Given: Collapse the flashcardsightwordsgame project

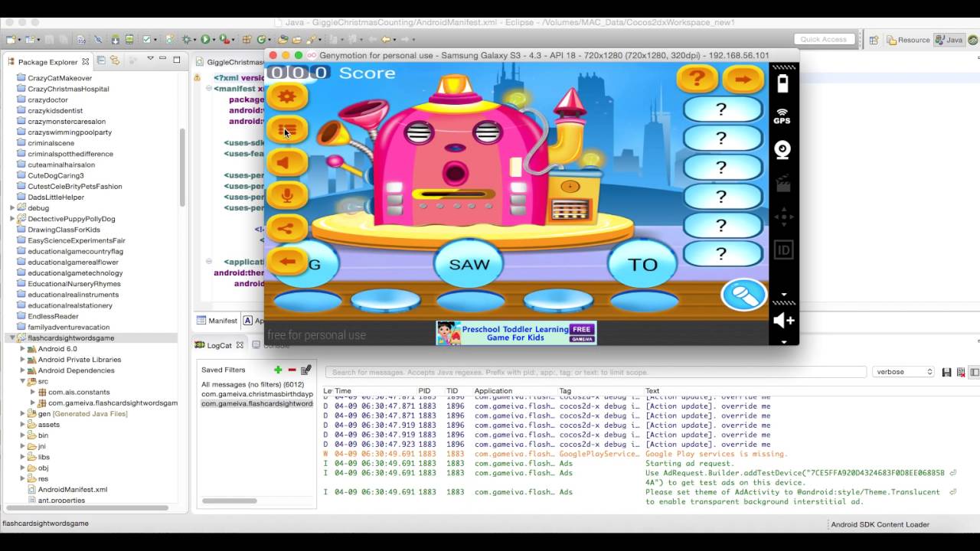Looking at the screenshot, I should pyautogui.click(x=12, y=337).
